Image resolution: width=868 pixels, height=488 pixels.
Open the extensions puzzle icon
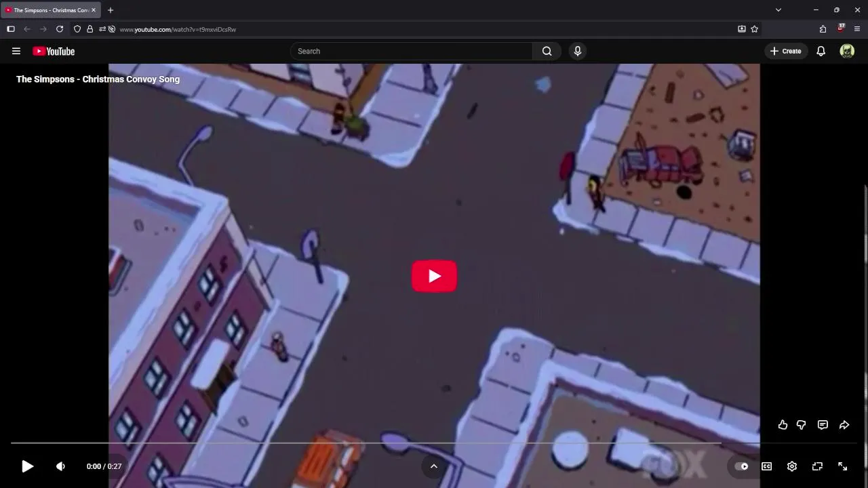(823, 29)
